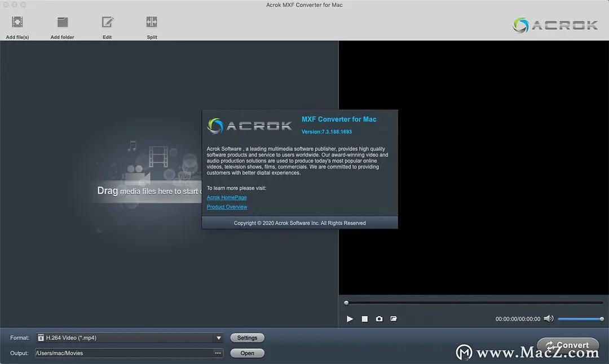Expand the Format dropdown arrow

219,338
